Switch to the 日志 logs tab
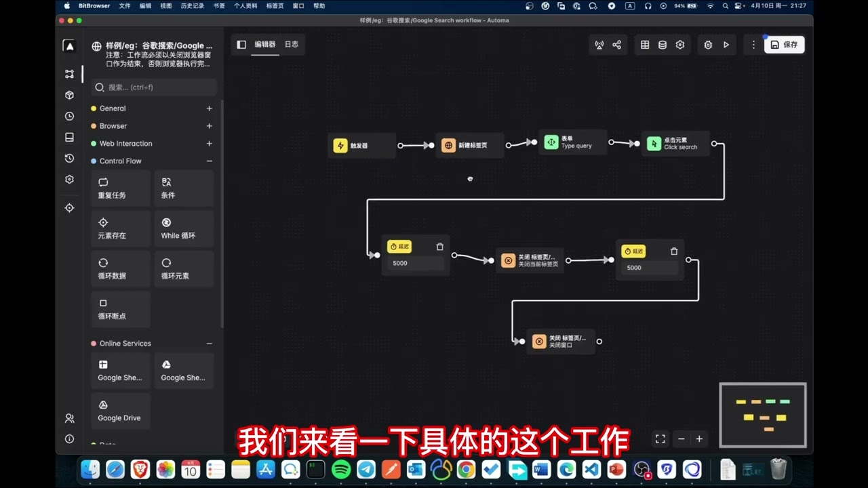Viewport: 868px width, 488px height. click(291, 45)
